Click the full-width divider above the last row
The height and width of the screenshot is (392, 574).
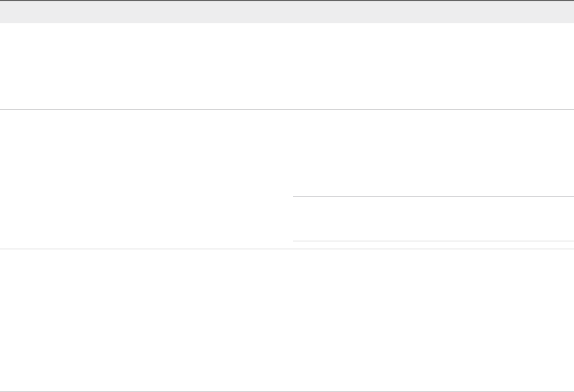tap(287, 249)
